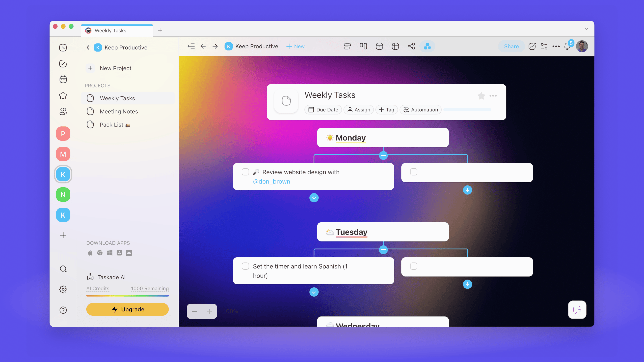Open the Mind Map view

(x=411, y=46)
